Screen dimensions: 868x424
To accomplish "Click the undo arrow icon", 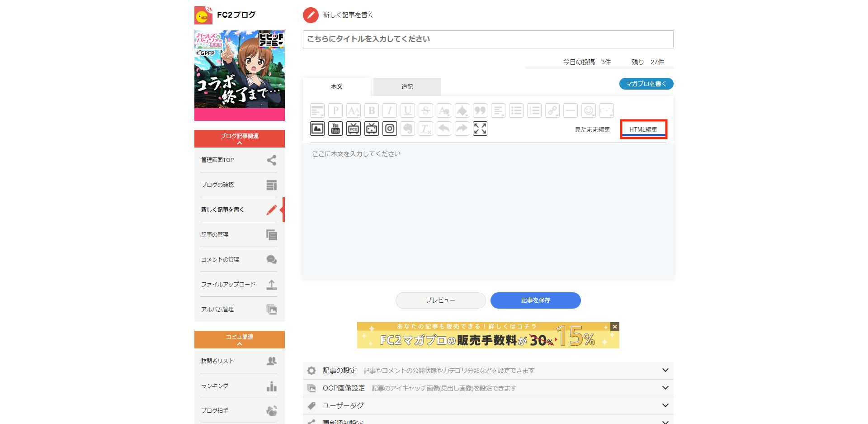I will 444,129.
